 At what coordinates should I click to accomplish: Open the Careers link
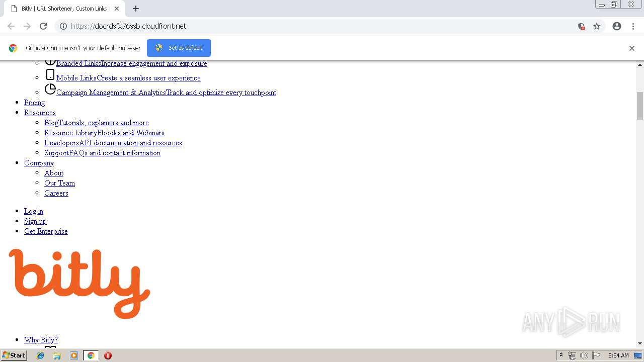56,193
